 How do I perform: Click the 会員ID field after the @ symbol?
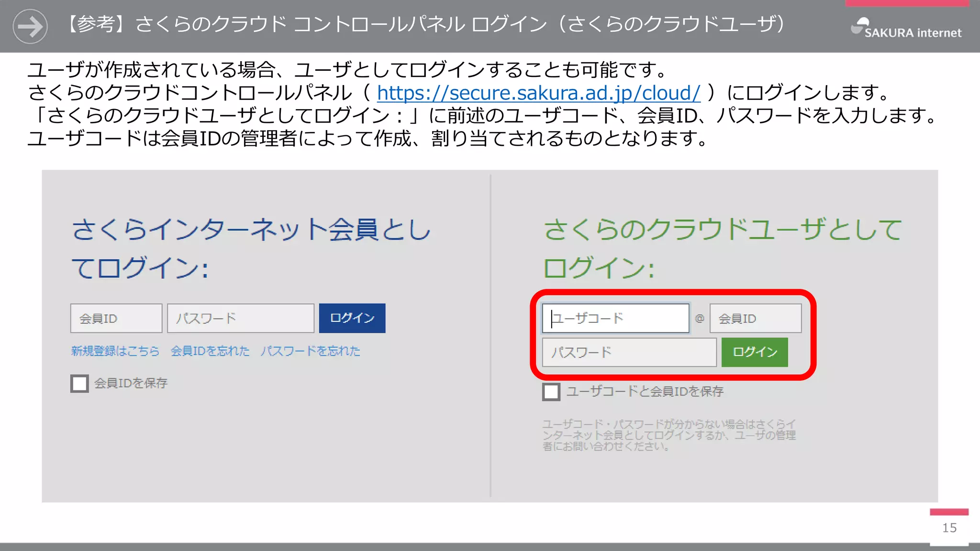pos(756,318)
